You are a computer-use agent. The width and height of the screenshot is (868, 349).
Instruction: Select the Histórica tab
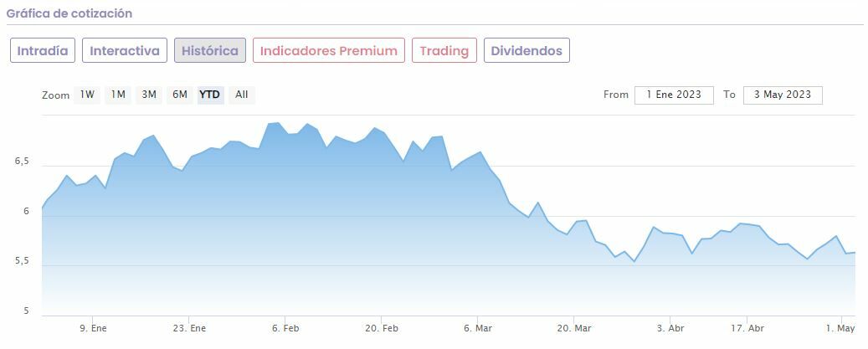(210, 50)
